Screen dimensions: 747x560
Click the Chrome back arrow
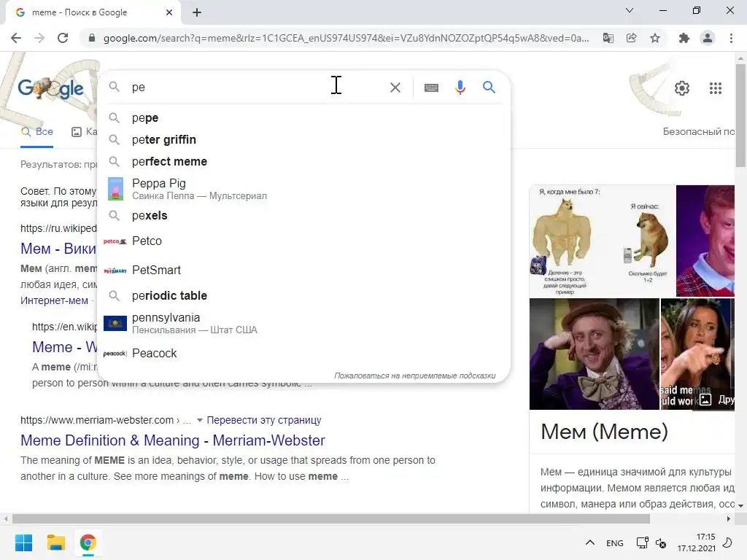[x=16, y=38]
